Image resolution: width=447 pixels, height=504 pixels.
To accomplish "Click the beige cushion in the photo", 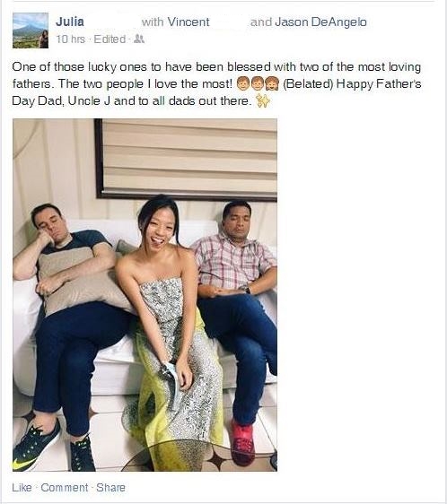I will [84, 281].
